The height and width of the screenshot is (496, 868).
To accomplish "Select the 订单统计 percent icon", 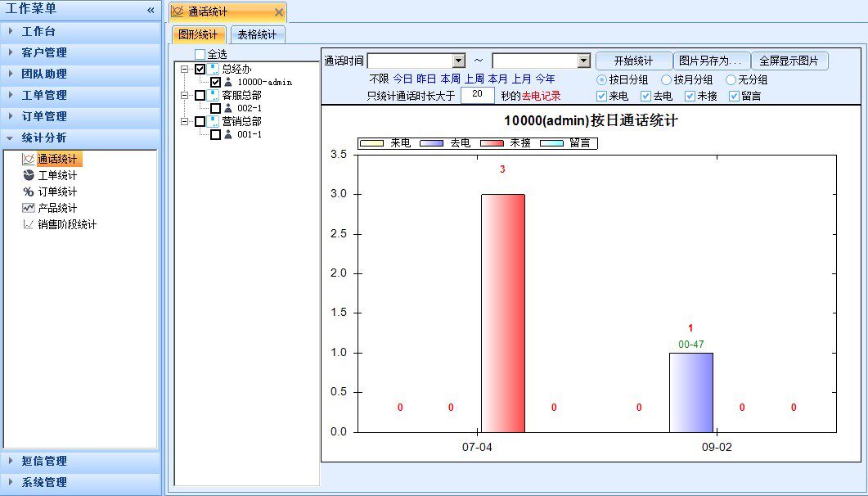I will 29,192.
